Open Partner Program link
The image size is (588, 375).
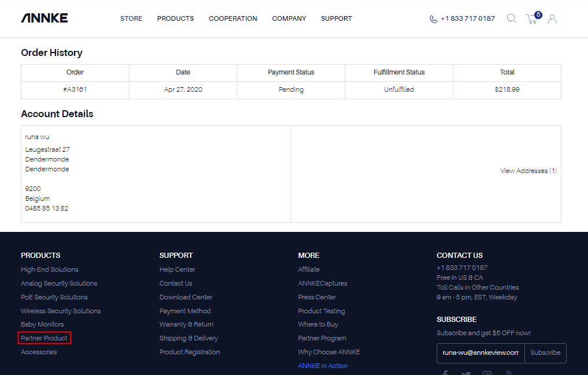pyautogui.click(x=322, y=338)
